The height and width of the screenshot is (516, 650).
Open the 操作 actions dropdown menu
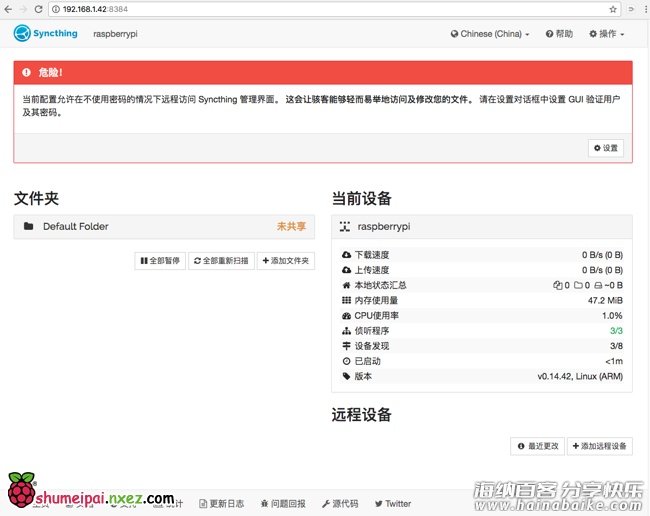pyautogui.click(x=607, y=34)
